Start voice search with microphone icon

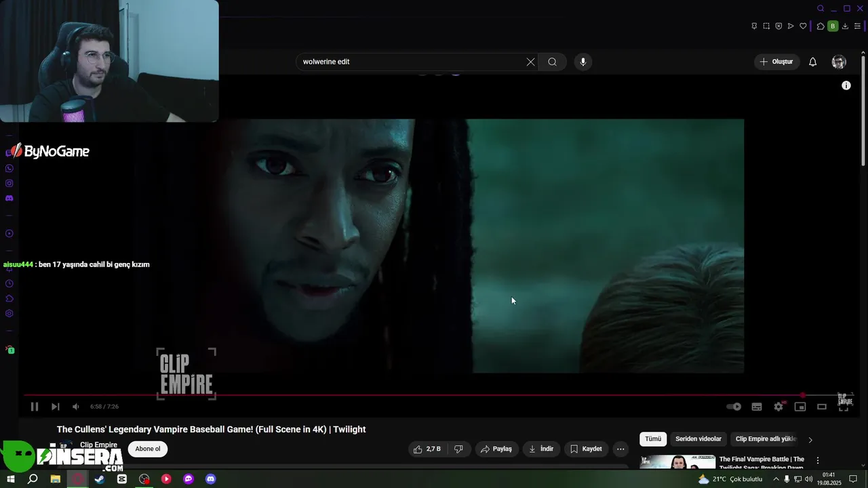pyautogui.click(x=583, y=62)
